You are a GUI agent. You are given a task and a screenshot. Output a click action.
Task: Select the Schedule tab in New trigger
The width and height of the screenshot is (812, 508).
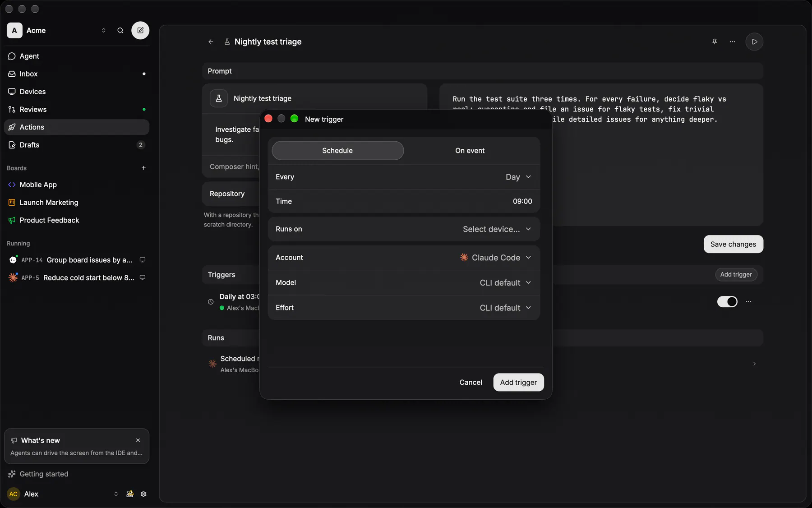337,150
